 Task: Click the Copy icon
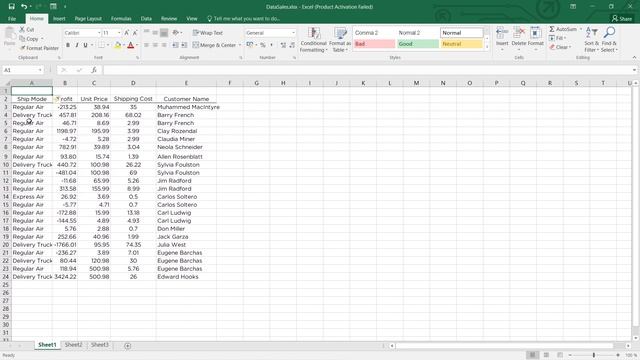pyautogui.click(x=22, y=39)
